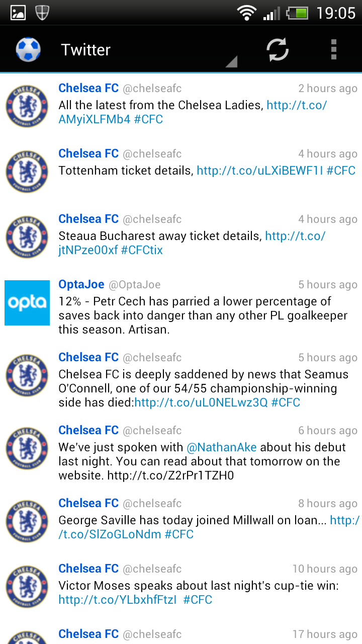Tap Chelsea FC name on Steaua tweet
The width and height of the screenshot is (362, 644).
coord(88,219)
